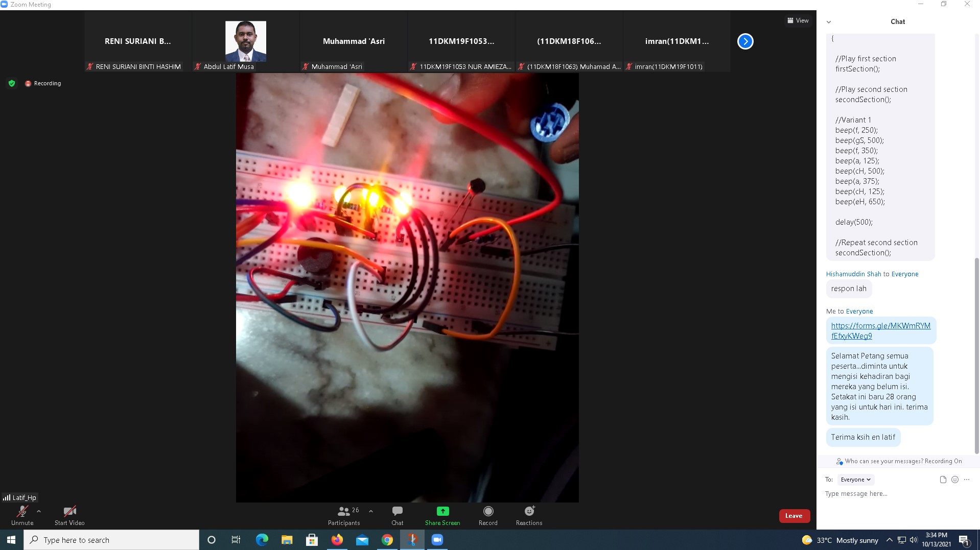Image resolution: width=980 pixels, height=550 pixels.
Task: Select (11DKM18F1063) Muhamad participant tile
Action: click(569, 41)
